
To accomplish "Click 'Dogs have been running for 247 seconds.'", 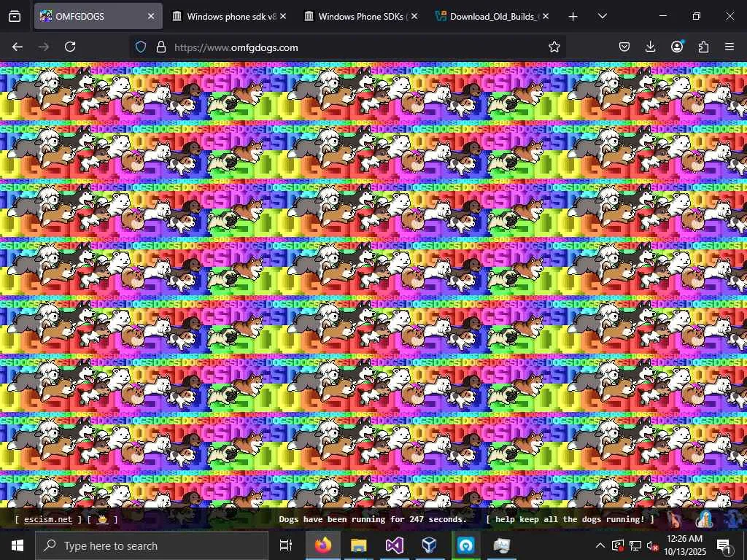I will (x=373, y=519).
